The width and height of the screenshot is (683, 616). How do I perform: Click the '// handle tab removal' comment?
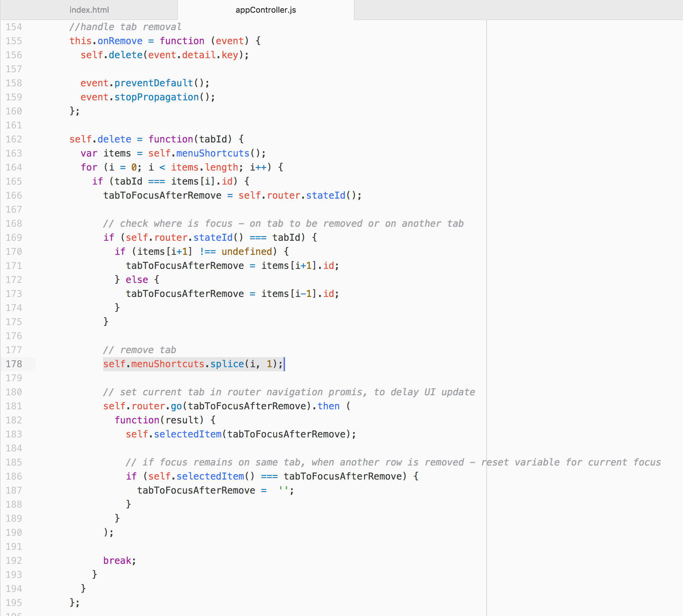coord(125,27)
